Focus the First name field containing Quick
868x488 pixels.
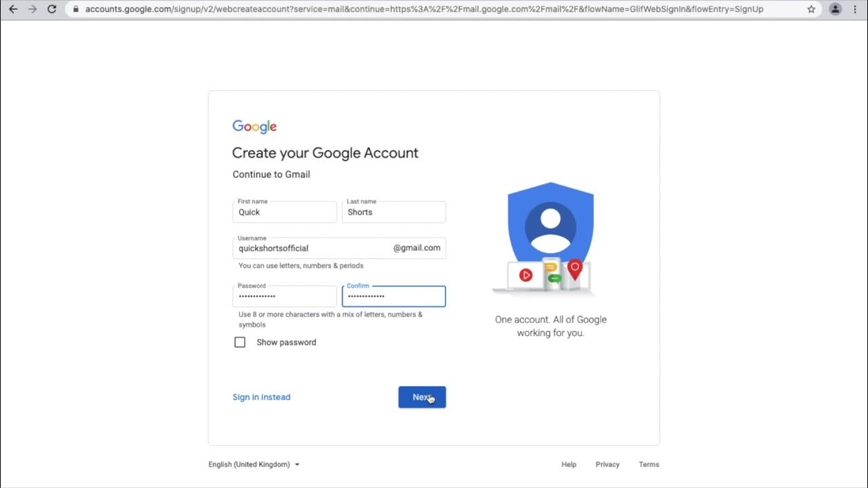point(285,212)
